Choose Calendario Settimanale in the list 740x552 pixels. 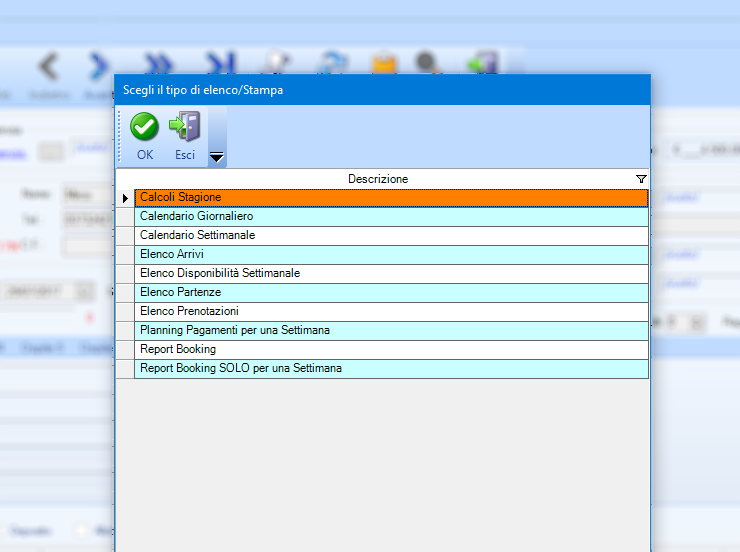coord(390,235)
